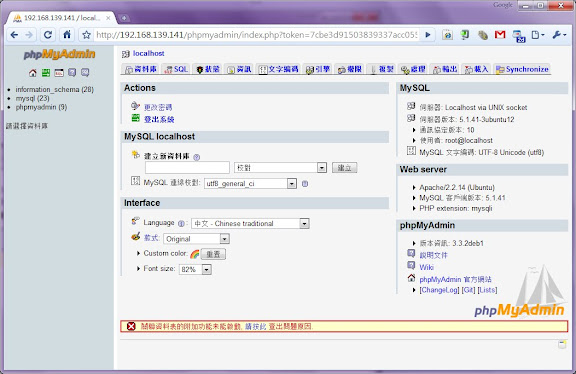Viewport: 576px width, 374px height.
Task: Open the 載入 (Import) tab
Action: click(x=477, y=69)
